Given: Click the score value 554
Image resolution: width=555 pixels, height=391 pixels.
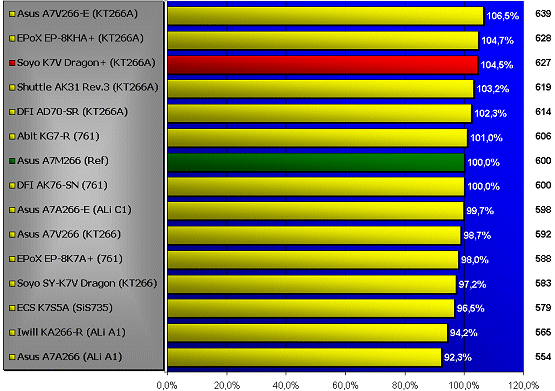Looking at the screenshot, I should tap(543, 356).
